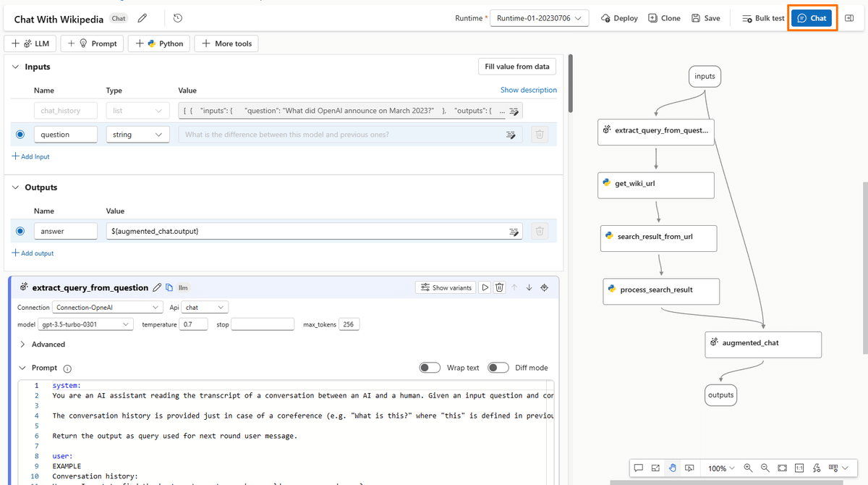This screenshot has height=485, width=868.
Task: Select the question input radio button
Action: tap(19, 134)
